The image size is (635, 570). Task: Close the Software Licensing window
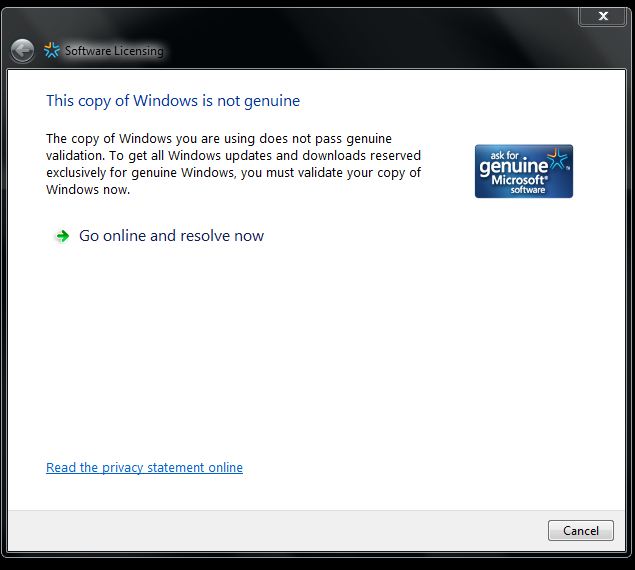pyautogui.click(x=603, y=16)
